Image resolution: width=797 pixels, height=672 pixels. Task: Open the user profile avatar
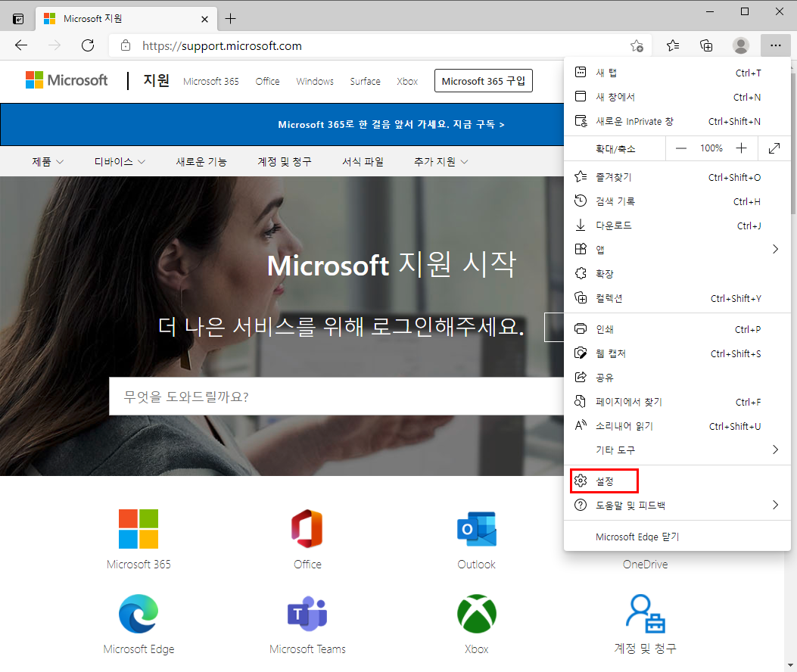(740, 45)
